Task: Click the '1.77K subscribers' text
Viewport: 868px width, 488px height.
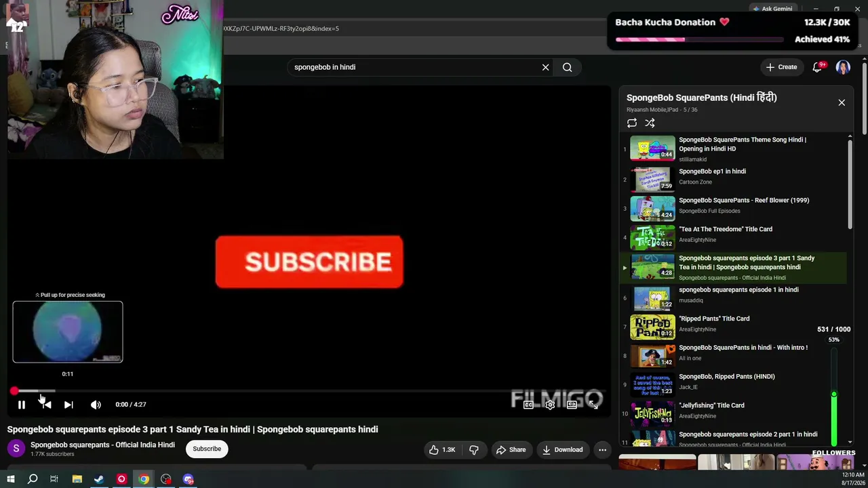Action: tap(52, 454)
